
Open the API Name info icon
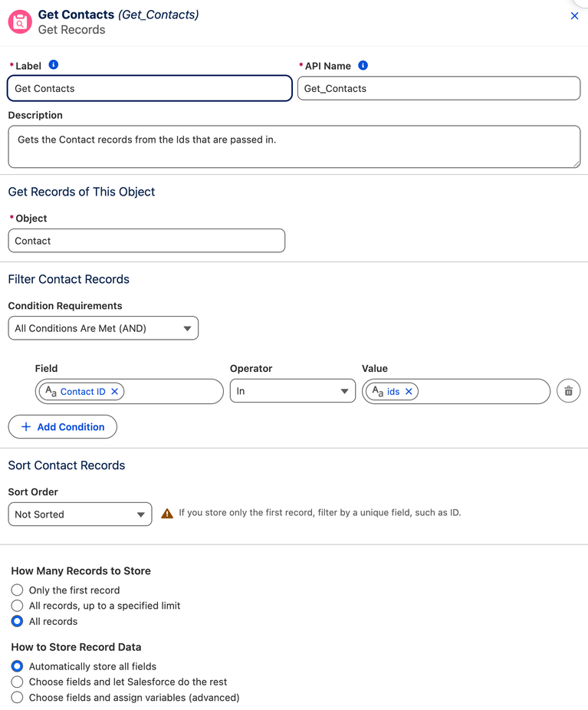[363, 65]
